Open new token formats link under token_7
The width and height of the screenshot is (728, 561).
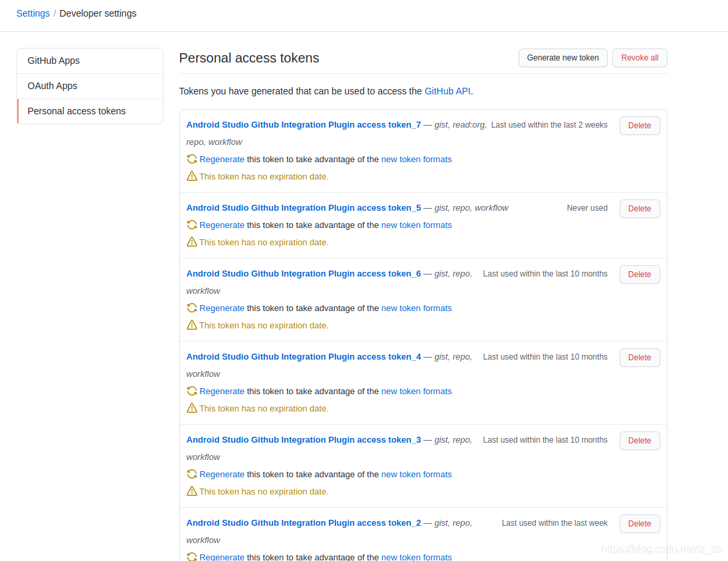click(416, 159)
